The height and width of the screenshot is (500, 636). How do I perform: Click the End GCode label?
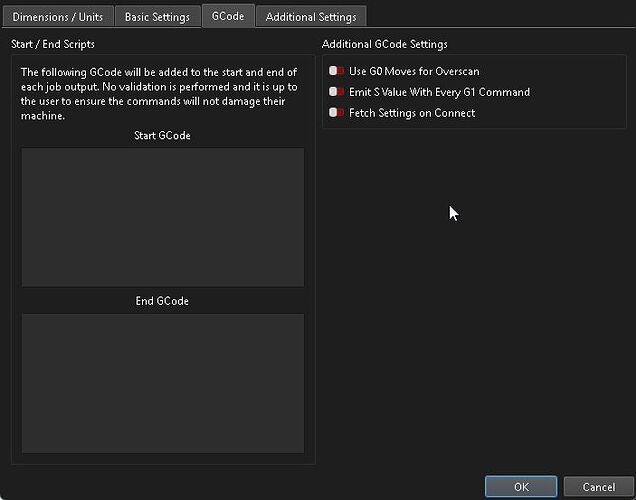coord(162,301)
